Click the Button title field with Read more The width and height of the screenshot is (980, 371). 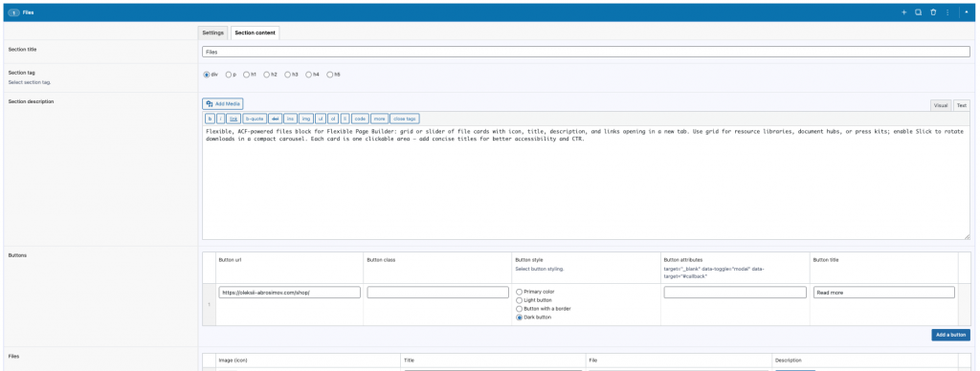pos(883,293)
